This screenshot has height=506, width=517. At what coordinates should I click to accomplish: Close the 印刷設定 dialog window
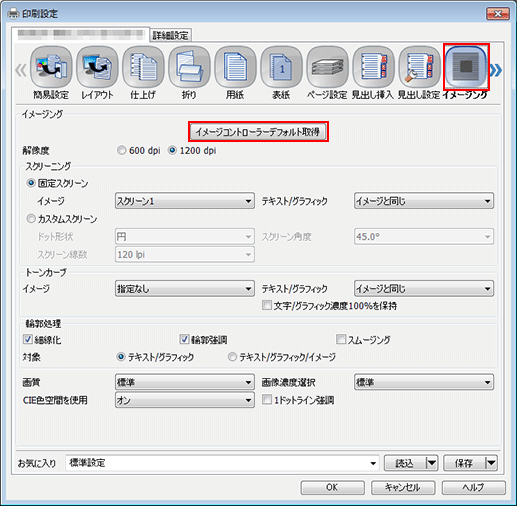point(498,14)
